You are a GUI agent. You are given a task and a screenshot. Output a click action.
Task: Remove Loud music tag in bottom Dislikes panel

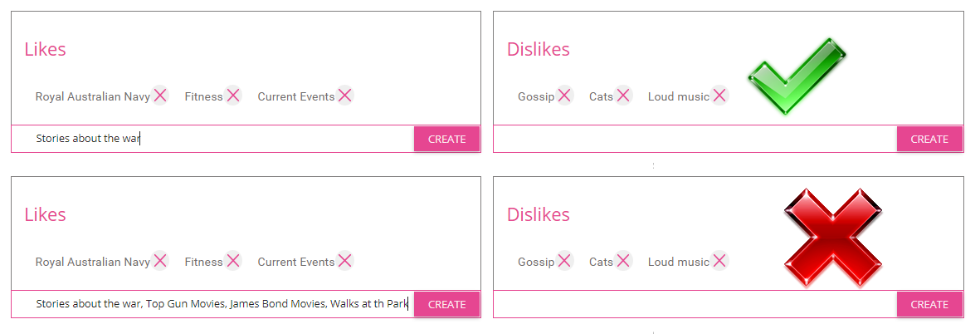[x=719, y=260]
